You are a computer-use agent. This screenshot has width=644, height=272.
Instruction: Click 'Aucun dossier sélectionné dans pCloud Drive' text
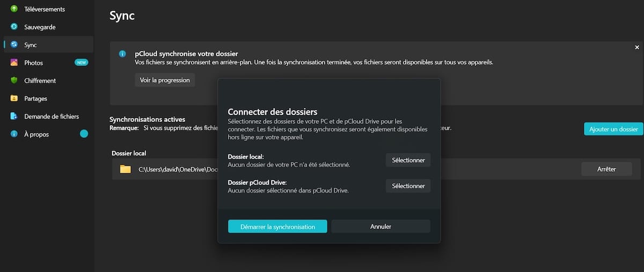[x=288, y=190]
